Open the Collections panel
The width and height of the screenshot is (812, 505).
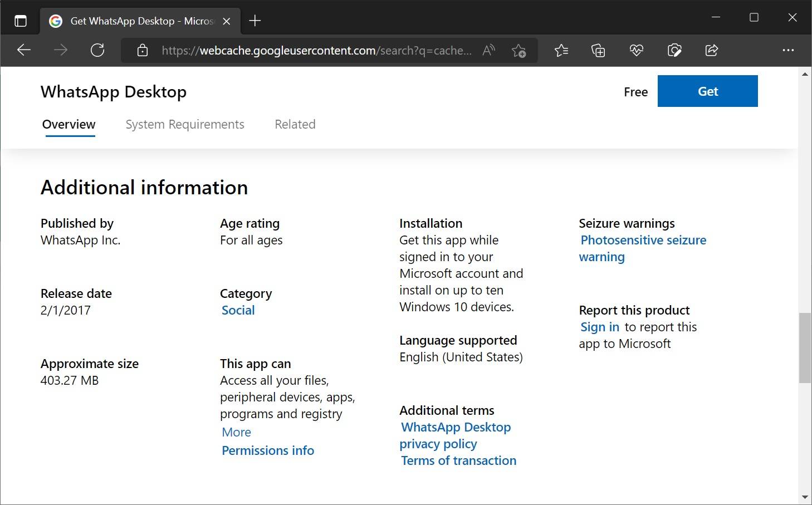(598, 50)
